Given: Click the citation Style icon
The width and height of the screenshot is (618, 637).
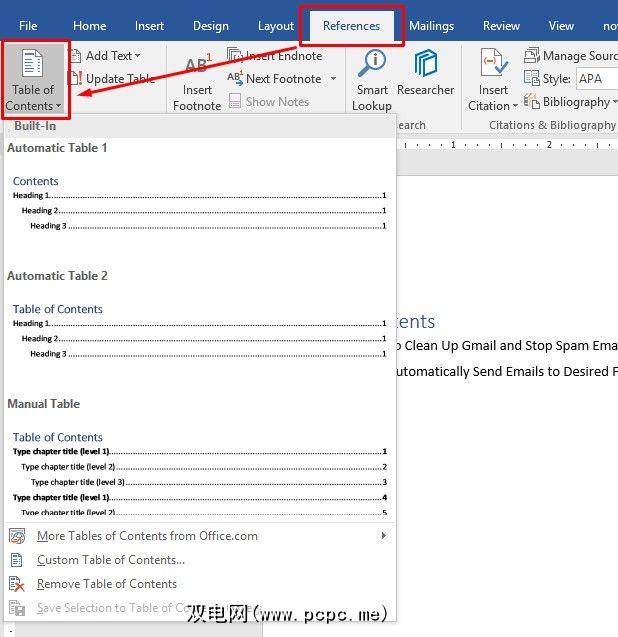Looking at the screenshot, I should tap(532, 78).
